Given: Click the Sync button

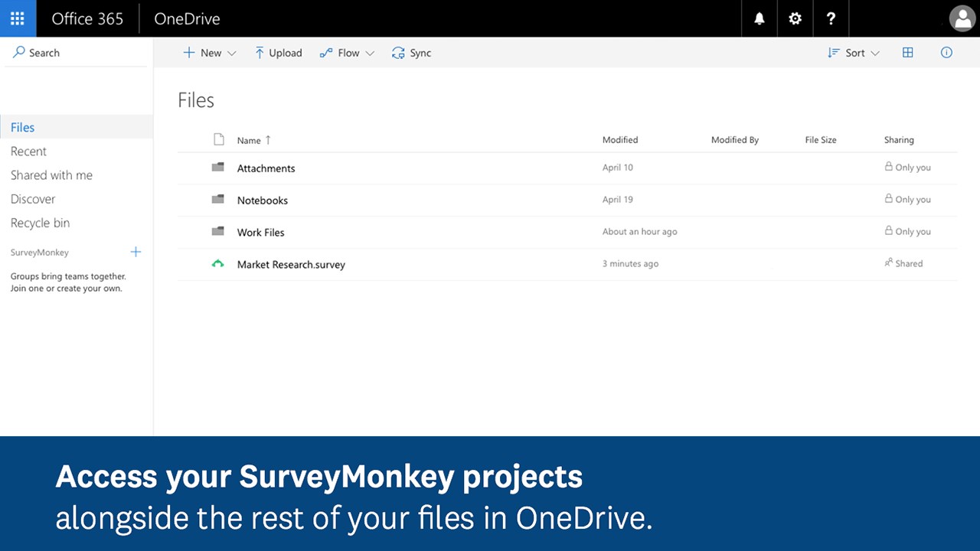Looking at the screenshot, I should click(411, 53).
